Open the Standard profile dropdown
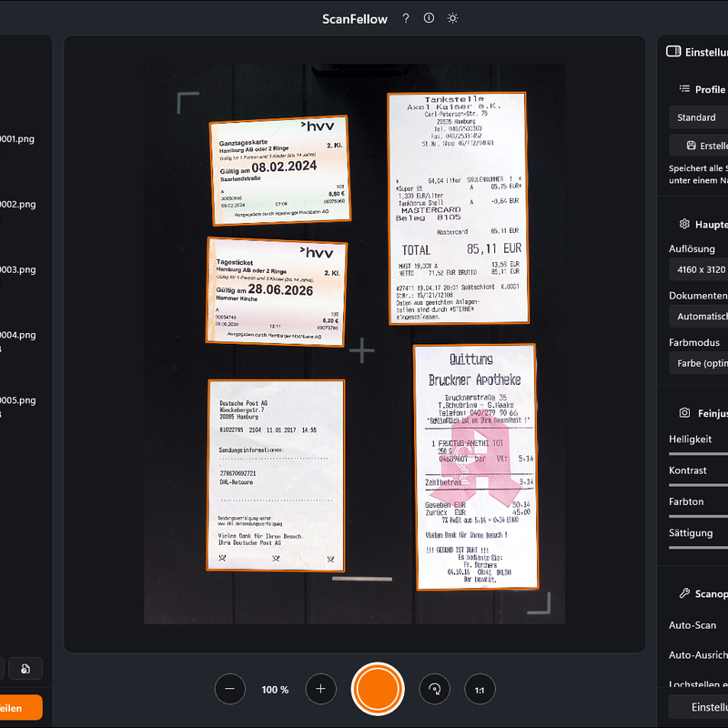The image size is (728, 728). tap(698, 117)
